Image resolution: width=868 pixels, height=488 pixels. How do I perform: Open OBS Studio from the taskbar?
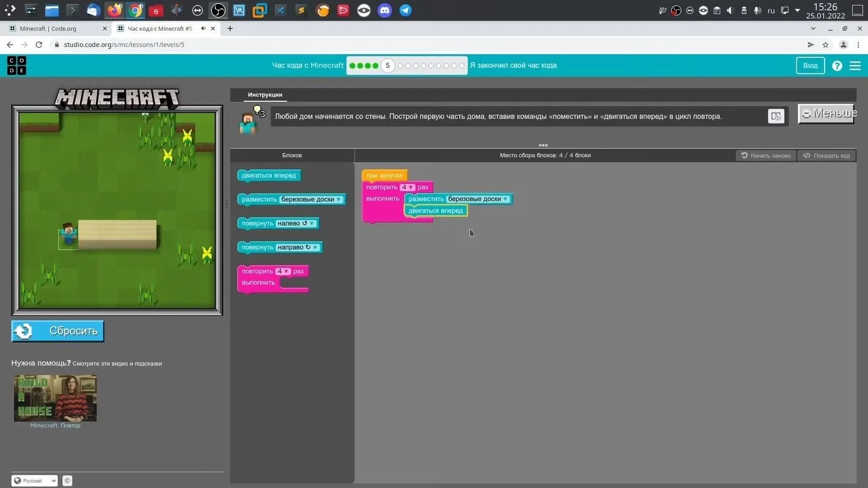pyautogui.click(x=218, y=10)
